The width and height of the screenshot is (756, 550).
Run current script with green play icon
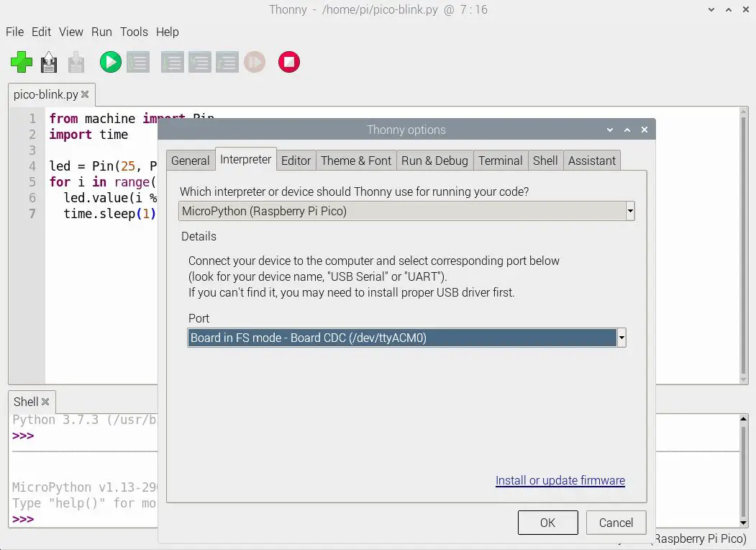tap(110, 62)
